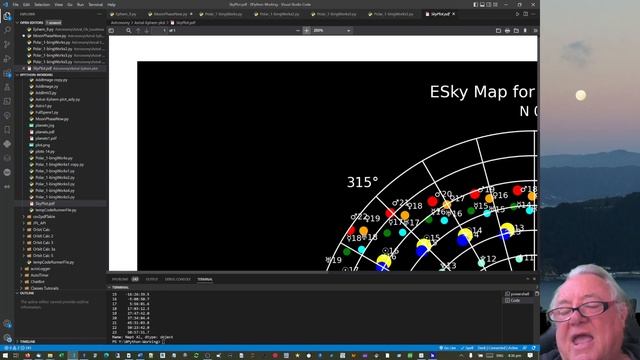Open Windows Start menu
The image size is (640, 360).
point(4,356)
